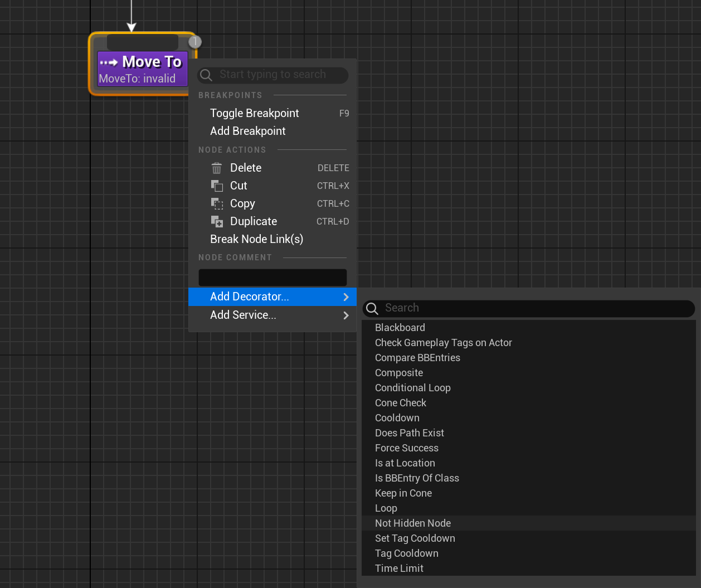Click the Copy icon in the context menu

tap(217, 203)
